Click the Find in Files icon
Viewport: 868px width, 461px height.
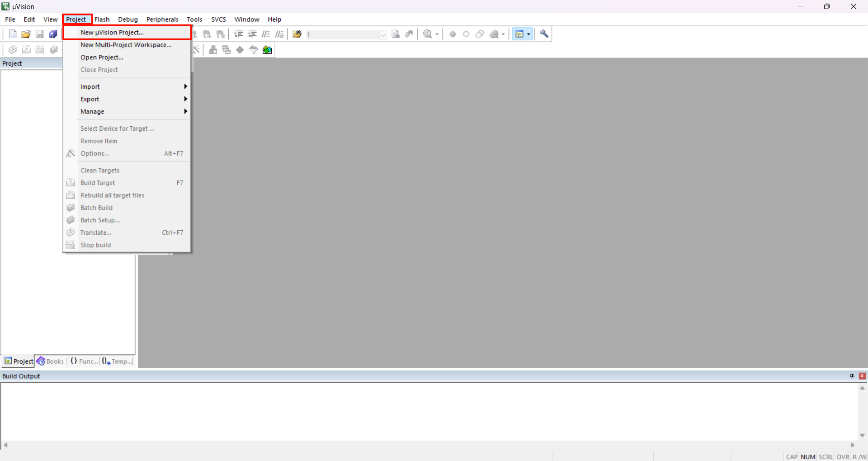coord(297,34)
